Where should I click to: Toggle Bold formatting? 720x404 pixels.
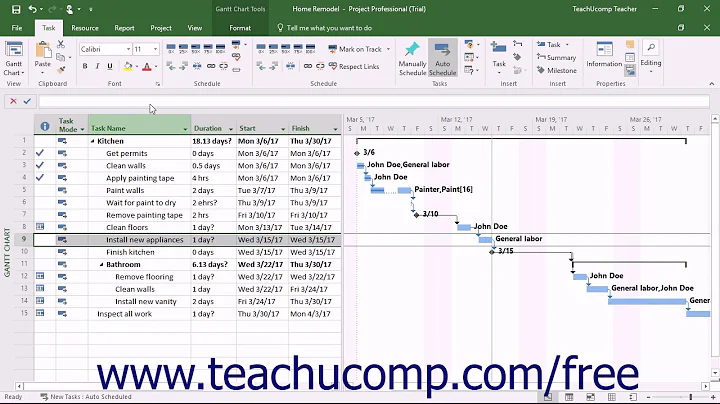tap(84, 67)
